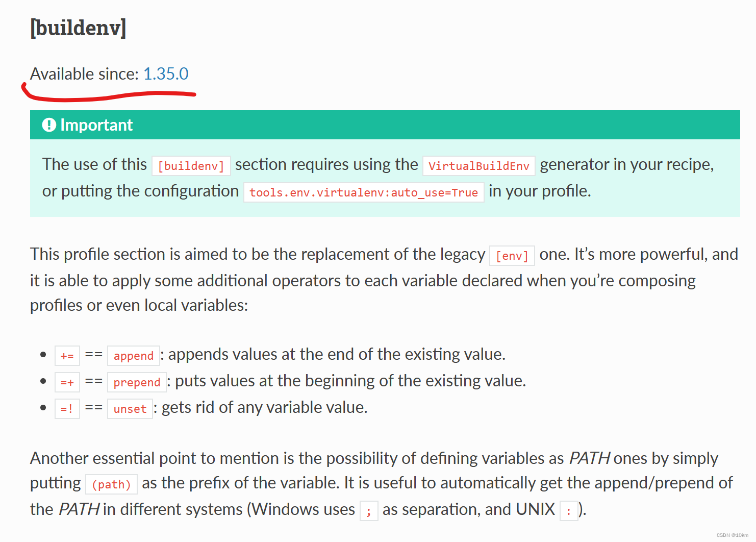Click tools.env.virtualenv:auto_use=True code
The width and height of the screenshot is (756, 542).
(364, 192)
